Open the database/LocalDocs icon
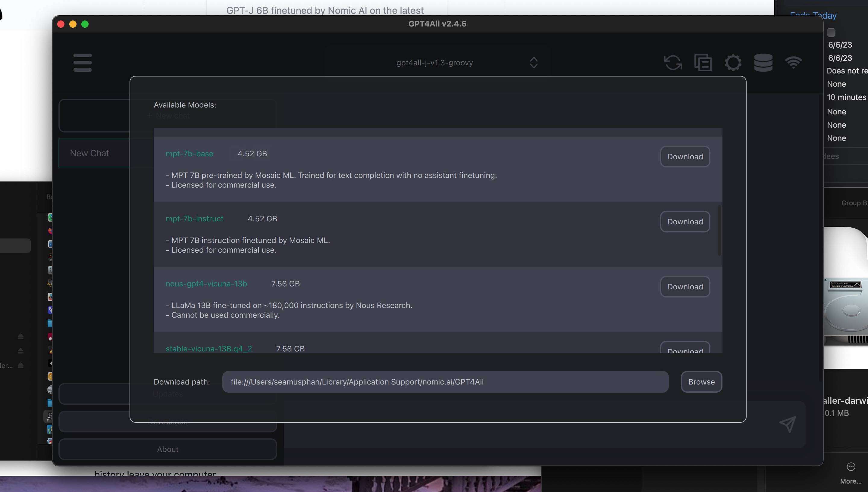Image resolution: width=868 pixels, height=492 pixels. pyautogui.click(x=763, y=63)
